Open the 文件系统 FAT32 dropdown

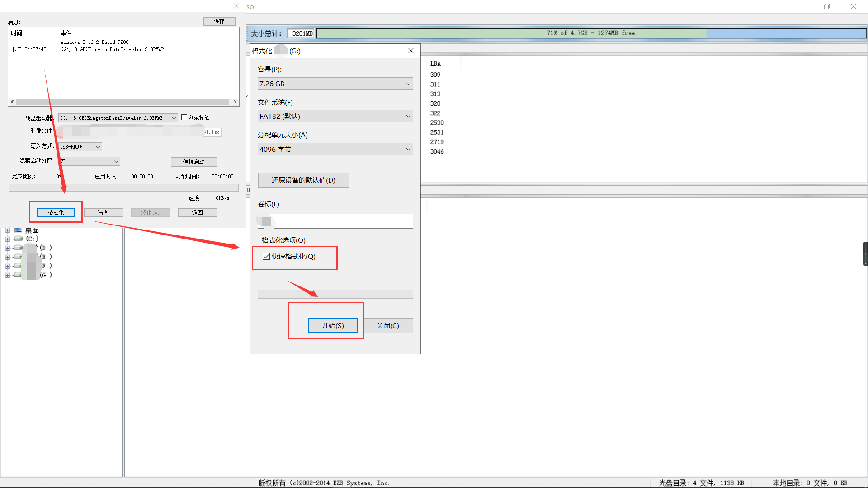tap(408, 116)
